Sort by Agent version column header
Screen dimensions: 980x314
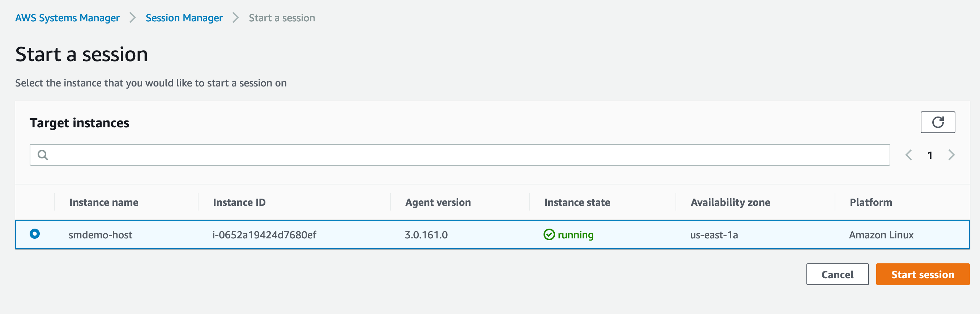pos(438,202)
